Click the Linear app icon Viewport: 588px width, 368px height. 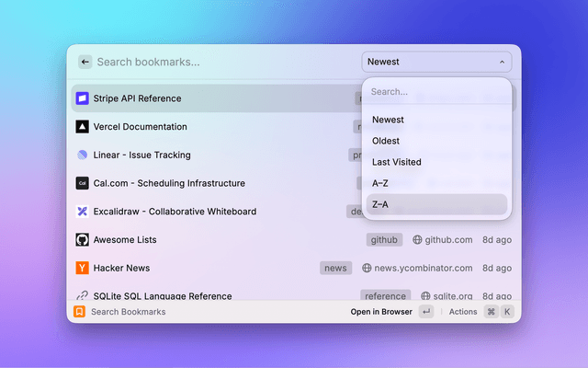(82, 155)
